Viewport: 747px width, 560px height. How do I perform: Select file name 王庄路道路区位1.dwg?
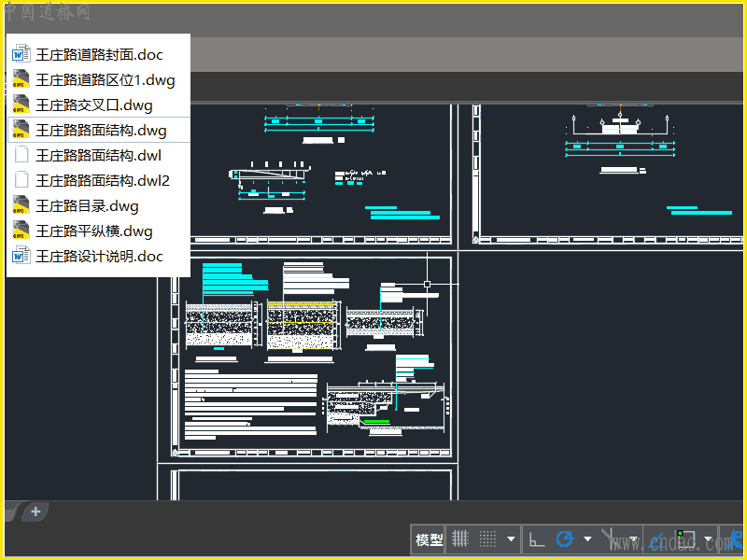click(106, 80)
